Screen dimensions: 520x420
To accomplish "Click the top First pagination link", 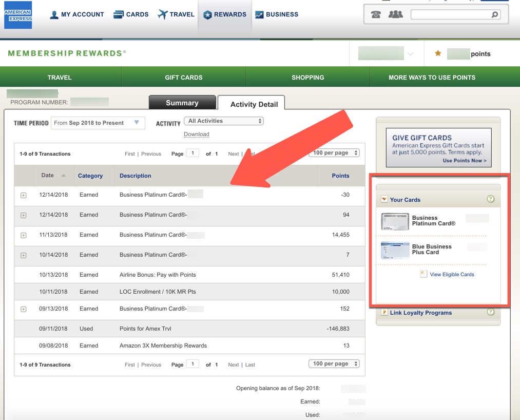I will pos(130,154).
